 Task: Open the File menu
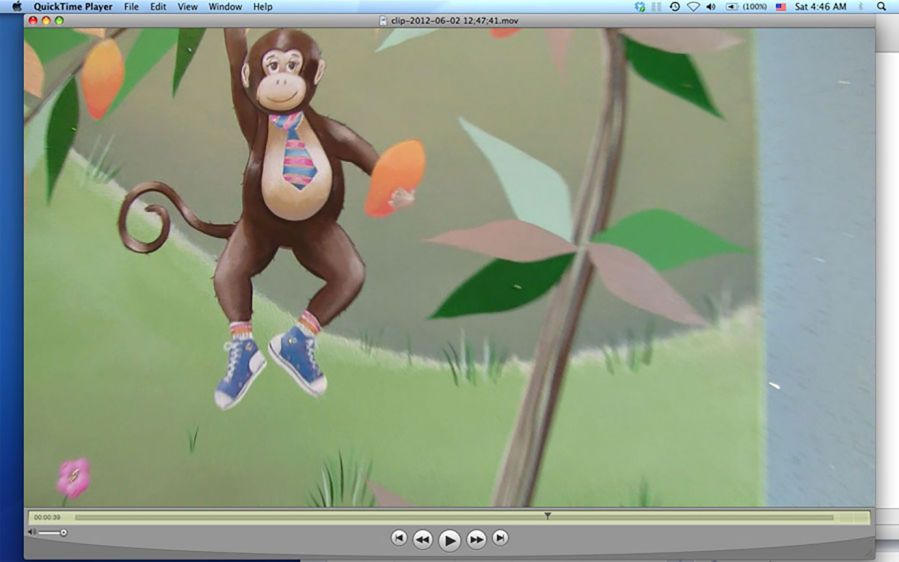click(x=131, y=7)
